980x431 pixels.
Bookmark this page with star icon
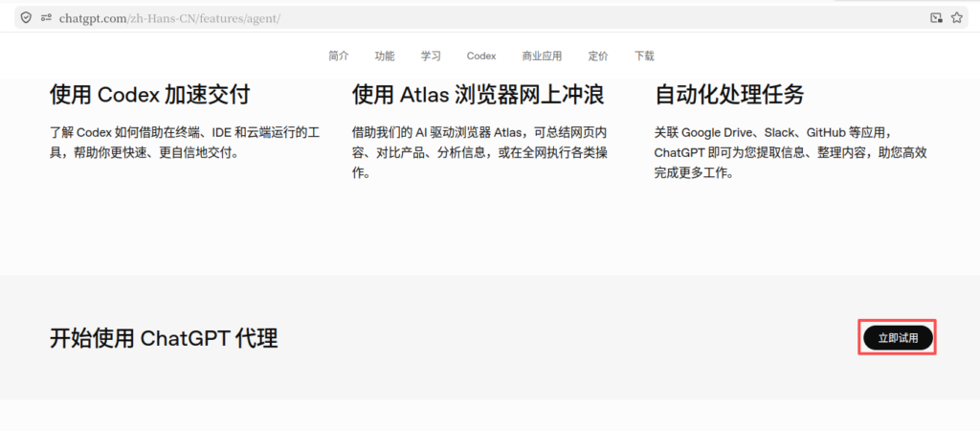click(x=957, y=18)
